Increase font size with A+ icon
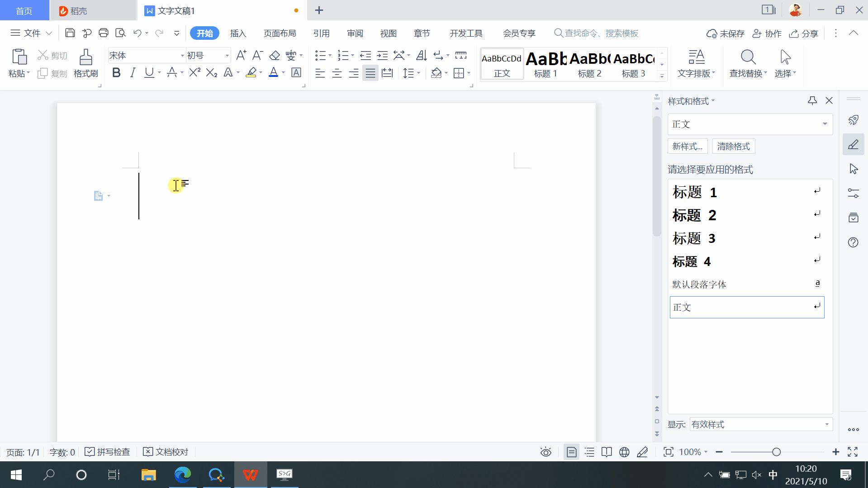Screen dimensions: 868x488 tap(241, 56)
